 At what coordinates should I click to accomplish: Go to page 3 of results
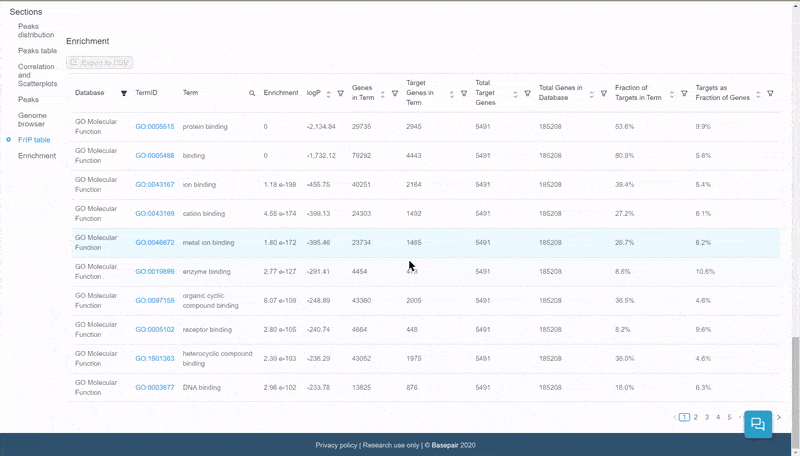tap(707, 417)
